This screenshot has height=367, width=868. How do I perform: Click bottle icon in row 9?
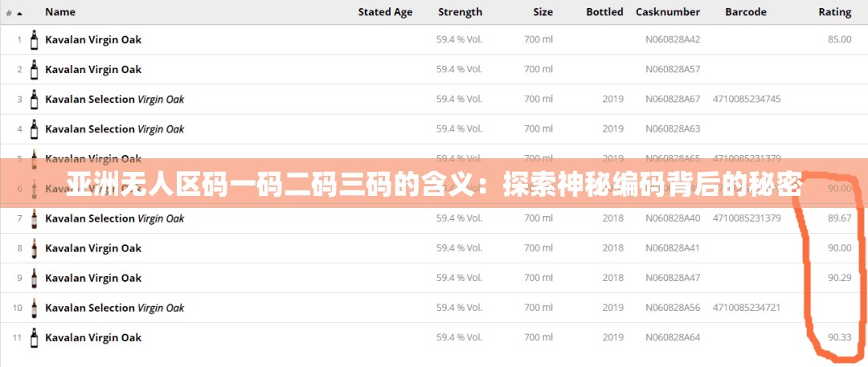click(x=34, y=278)
